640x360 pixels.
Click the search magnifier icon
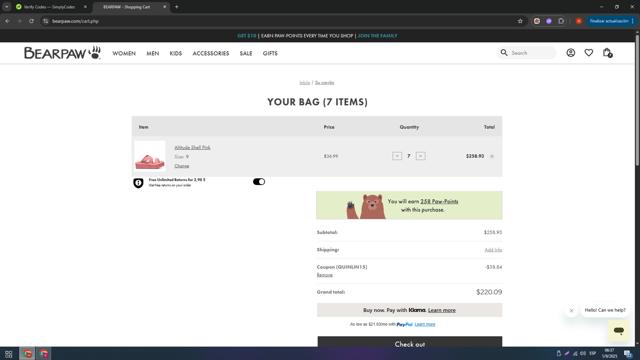point(504,53)
